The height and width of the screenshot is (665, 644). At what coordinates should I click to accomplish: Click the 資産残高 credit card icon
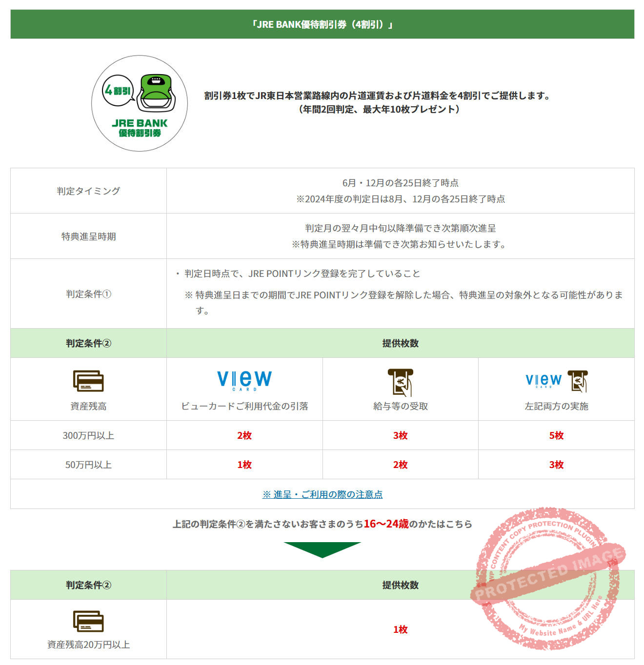click(x=88, y=381)
